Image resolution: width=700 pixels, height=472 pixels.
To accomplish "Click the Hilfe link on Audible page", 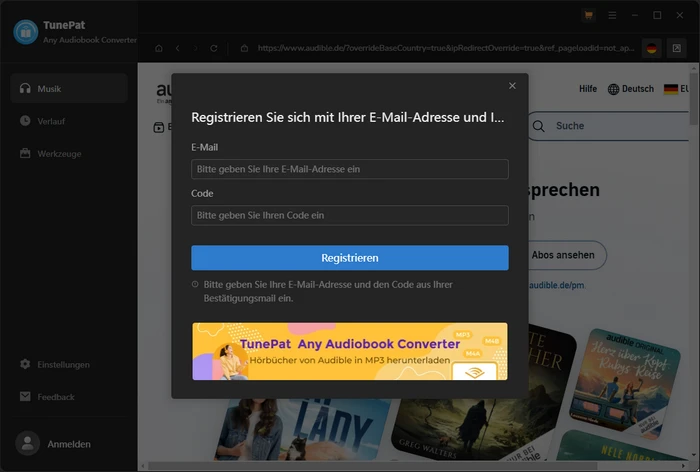I will tap(588, 89).
